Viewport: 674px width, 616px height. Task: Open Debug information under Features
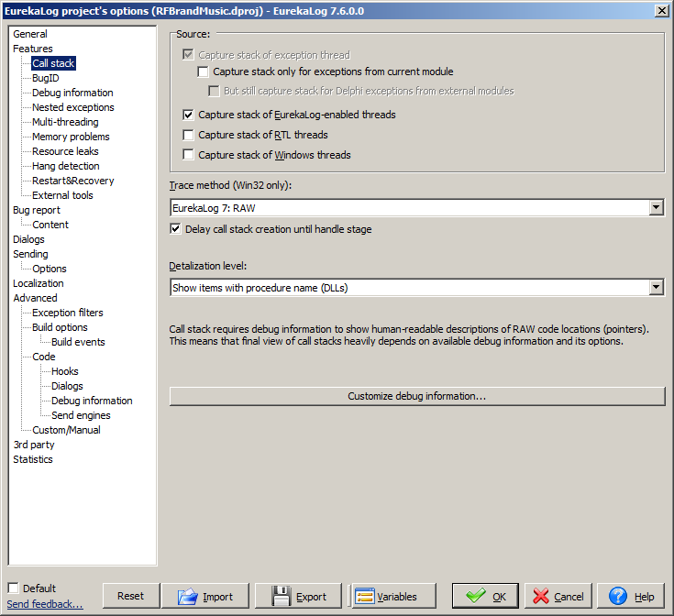pyautogui.click(x=72, y=93)
